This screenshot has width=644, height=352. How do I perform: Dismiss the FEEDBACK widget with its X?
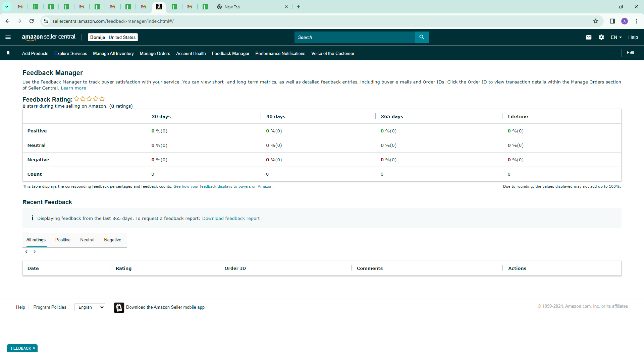34,348
